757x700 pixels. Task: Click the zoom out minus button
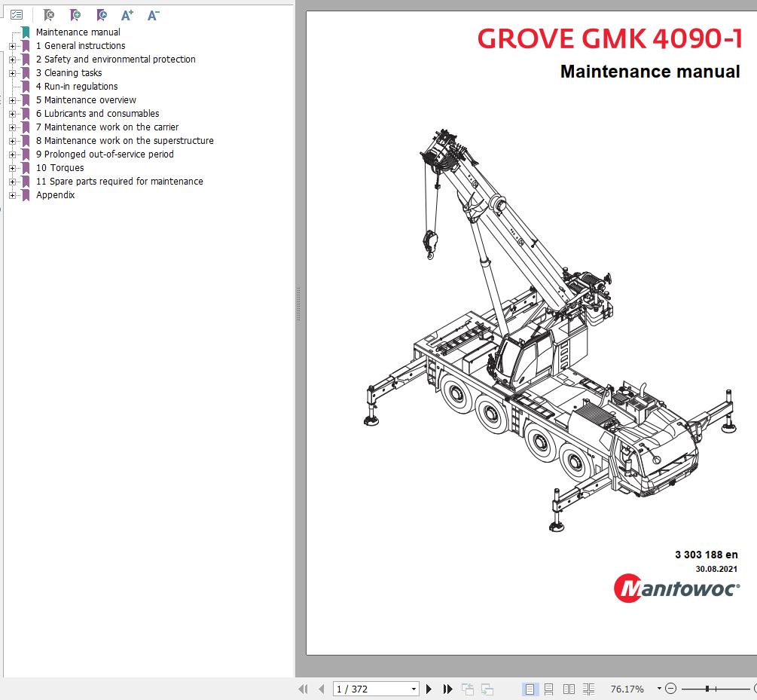point(671,689)
